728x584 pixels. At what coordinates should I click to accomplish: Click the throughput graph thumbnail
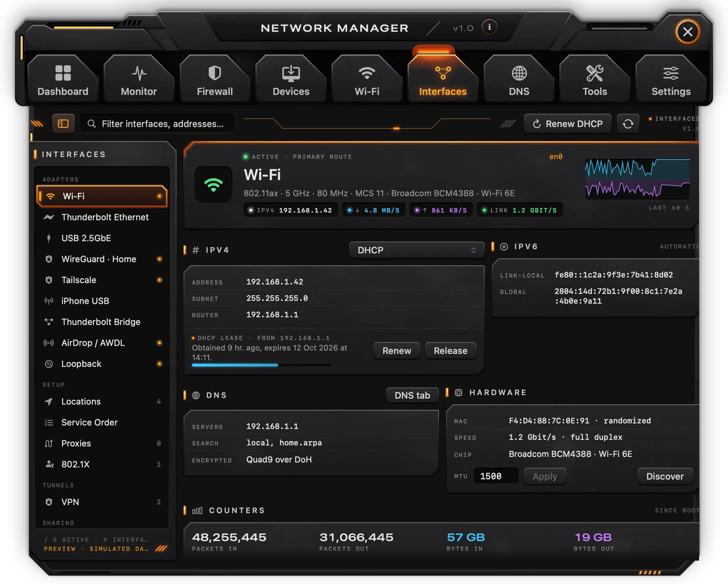point(638,179)
